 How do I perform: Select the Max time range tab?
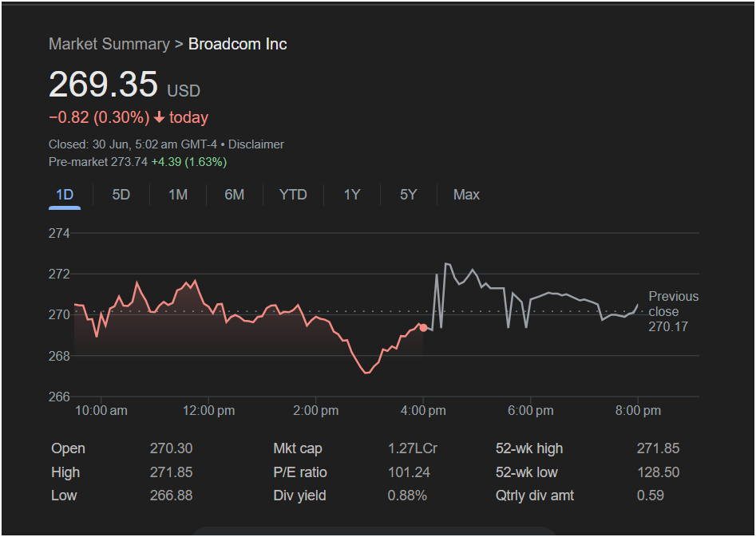tap(466, 195)
